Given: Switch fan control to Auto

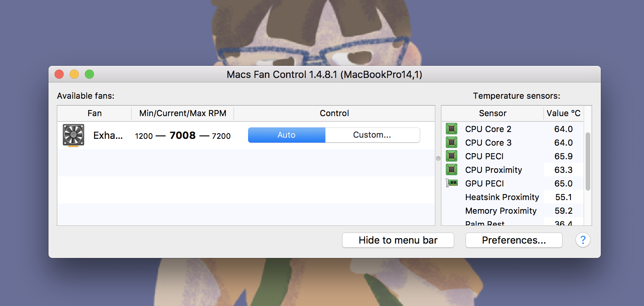Looking at the screenshot, I should tap(287, 135).
